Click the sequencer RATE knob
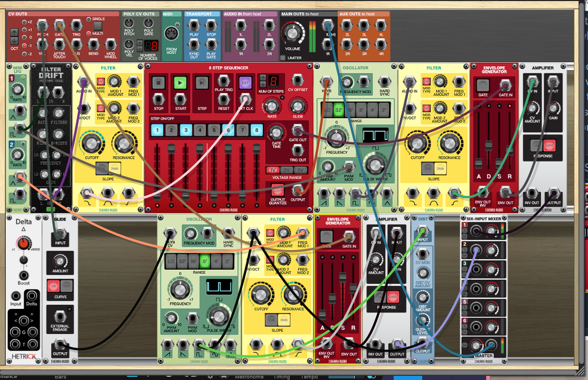This screenshot has height=380, width=588. pyautogui.click(x=272, y=107)
